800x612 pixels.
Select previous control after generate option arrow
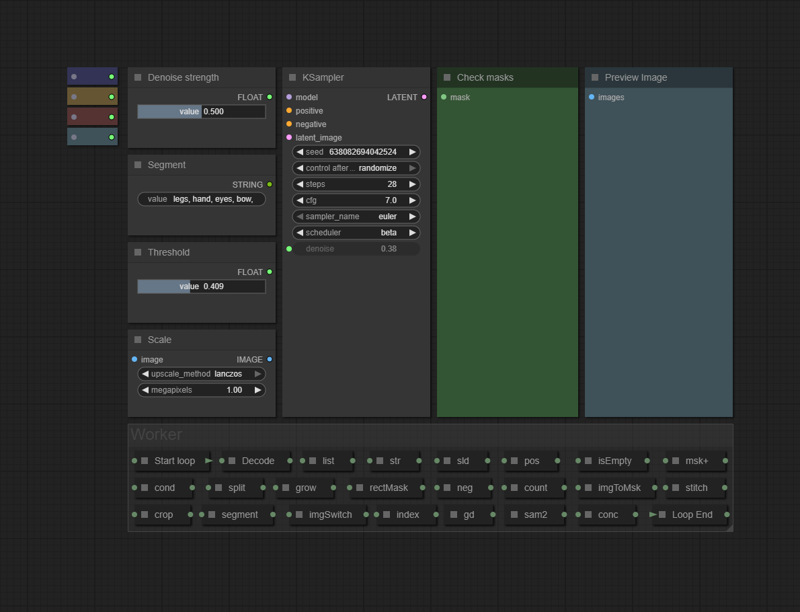pos(299,168)
